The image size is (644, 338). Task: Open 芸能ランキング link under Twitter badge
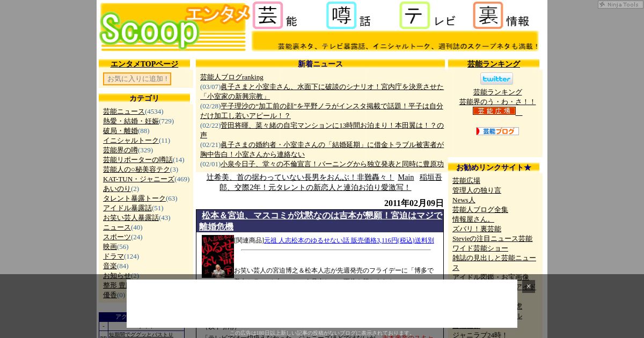(x=497, y=92)
